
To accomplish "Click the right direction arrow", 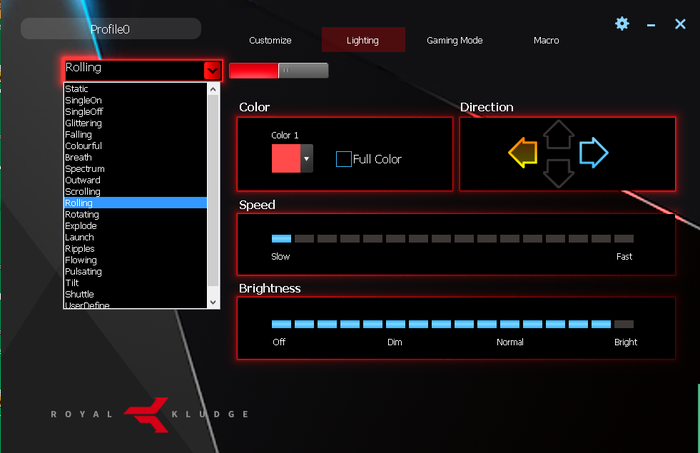I will pos(594,153).
